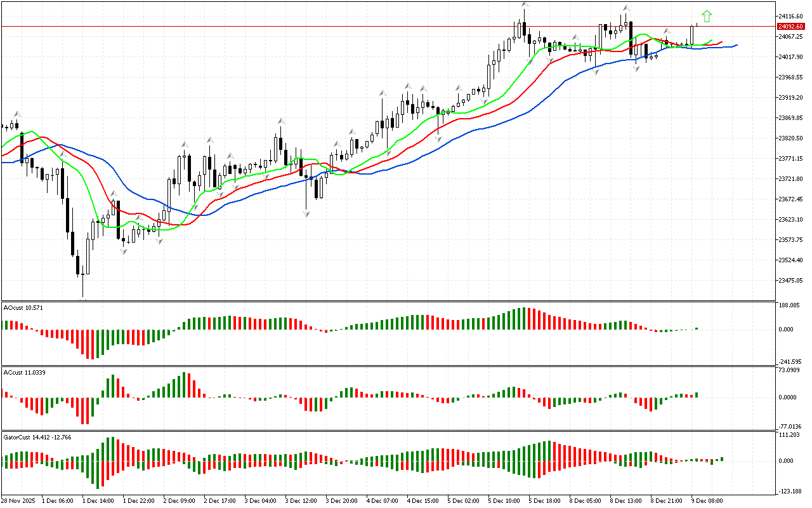Screen dimensions: 812x508
Task: Click the 23475.05 price scale label
Action: click(x=790, y=280)
